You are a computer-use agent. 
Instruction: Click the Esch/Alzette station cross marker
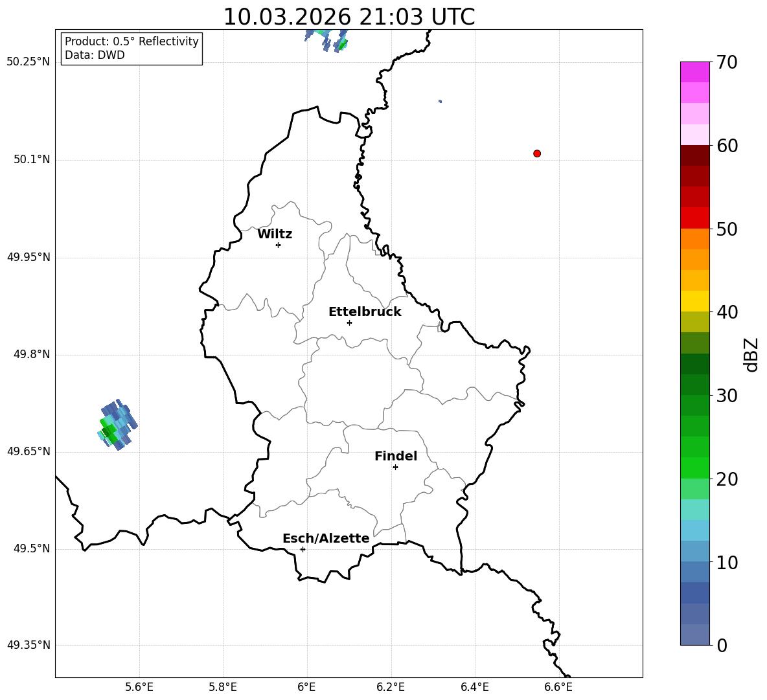tap(303, 549)
